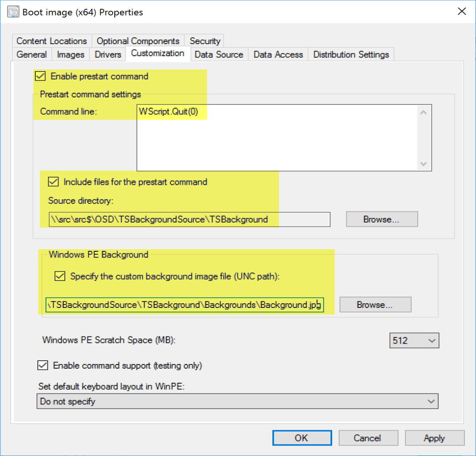Switch to the Drivers tab

[x=108, y=55]
